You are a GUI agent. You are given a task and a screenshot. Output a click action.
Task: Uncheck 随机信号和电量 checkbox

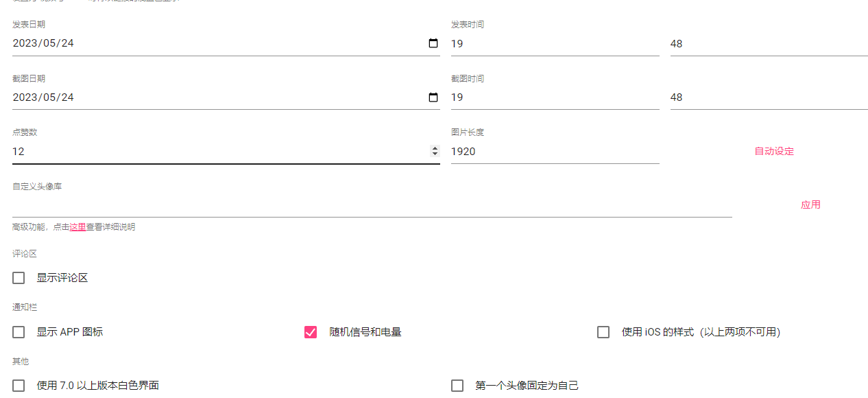point(311,332)
